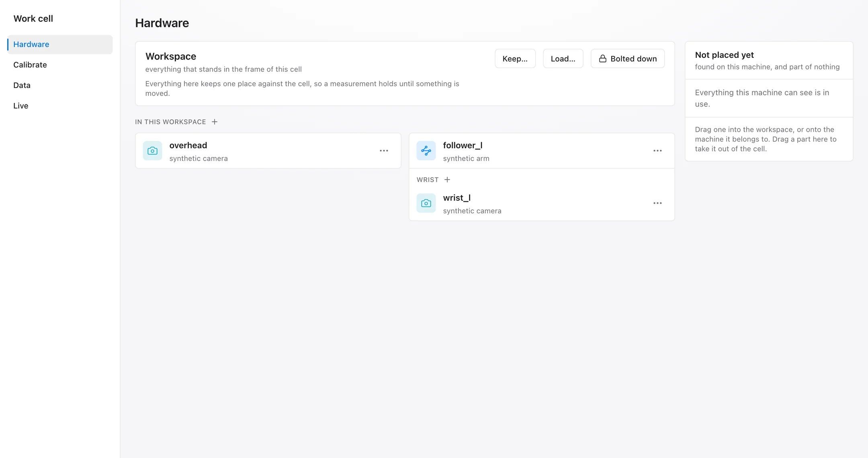The image size is (868, 458).
Task: Click the Not placed yet heading
Action: (x=724, y=55)
